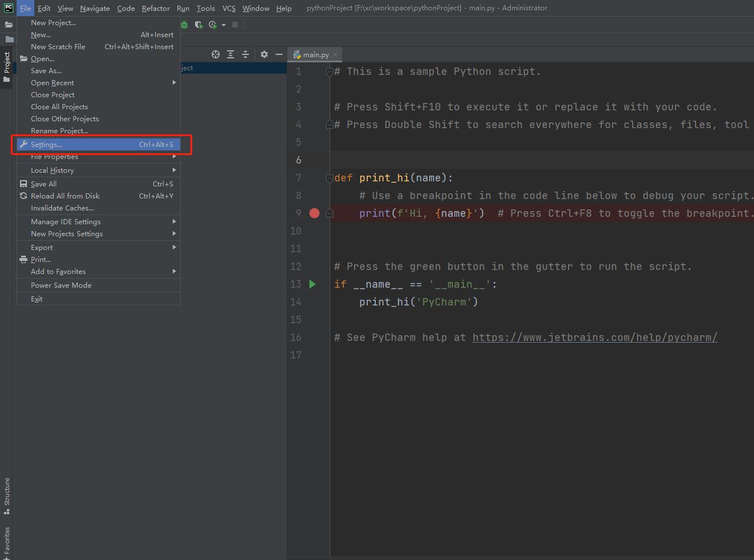Collapse comment block fold marker on line 1
The image size is (754, 560).
coord(330,72)
